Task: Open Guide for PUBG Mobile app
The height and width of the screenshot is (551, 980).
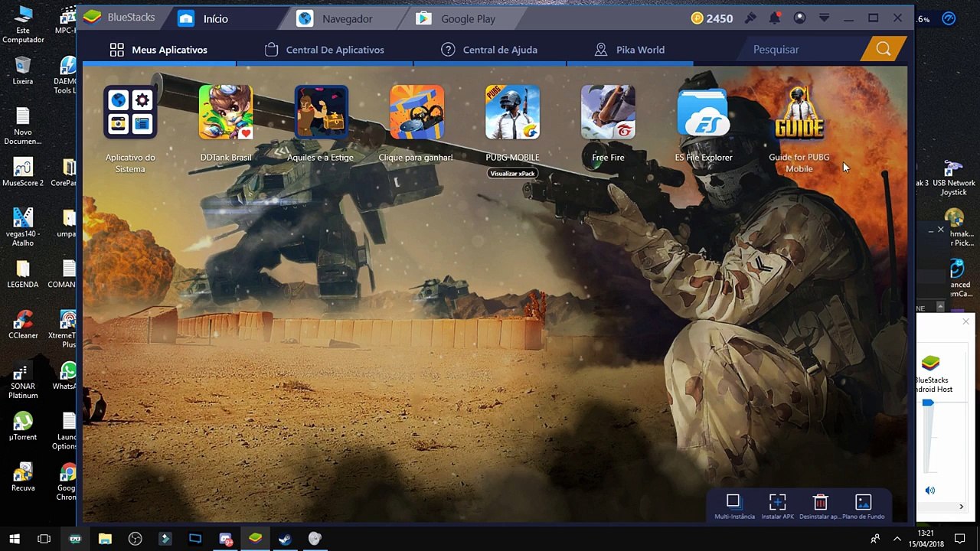Action: pos(799,112)
